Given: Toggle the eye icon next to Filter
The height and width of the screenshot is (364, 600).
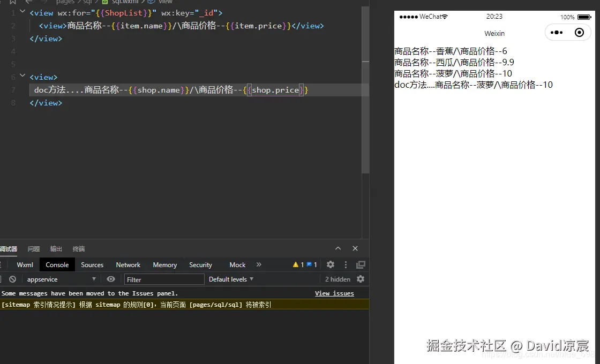Looking at the screenshot, I should (x=110, y=279).
